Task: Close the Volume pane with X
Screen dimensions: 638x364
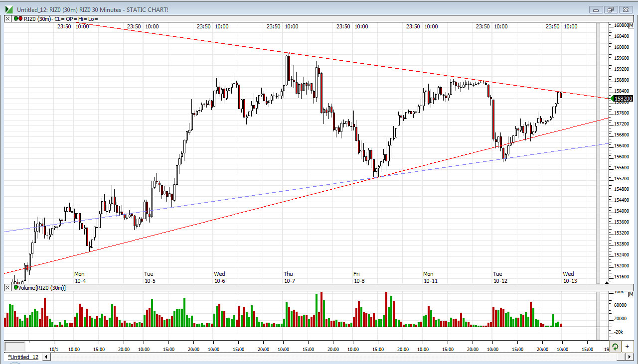Action: [x=7, y=287]
